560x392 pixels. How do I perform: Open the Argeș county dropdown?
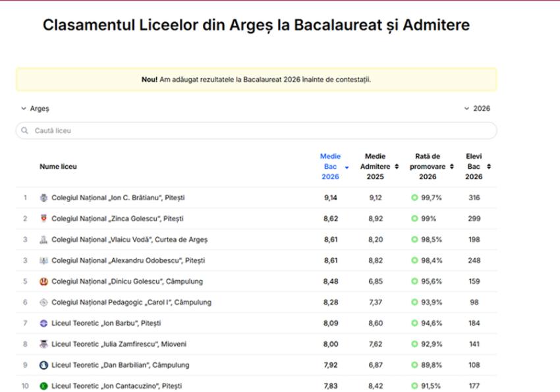click(35, 109)
